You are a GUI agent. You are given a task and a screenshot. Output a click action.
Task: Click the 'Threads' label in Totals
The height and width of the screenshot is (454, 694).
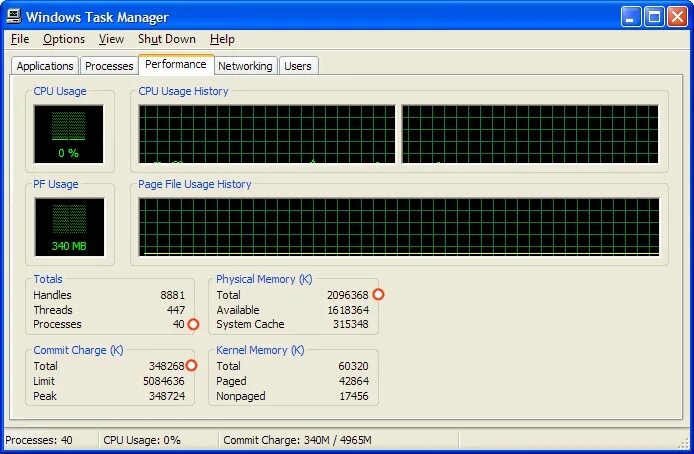click(53, 310)
